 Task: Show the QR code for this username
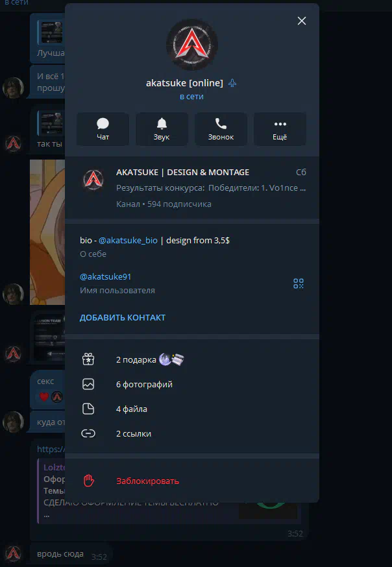(x=299, y=283)
